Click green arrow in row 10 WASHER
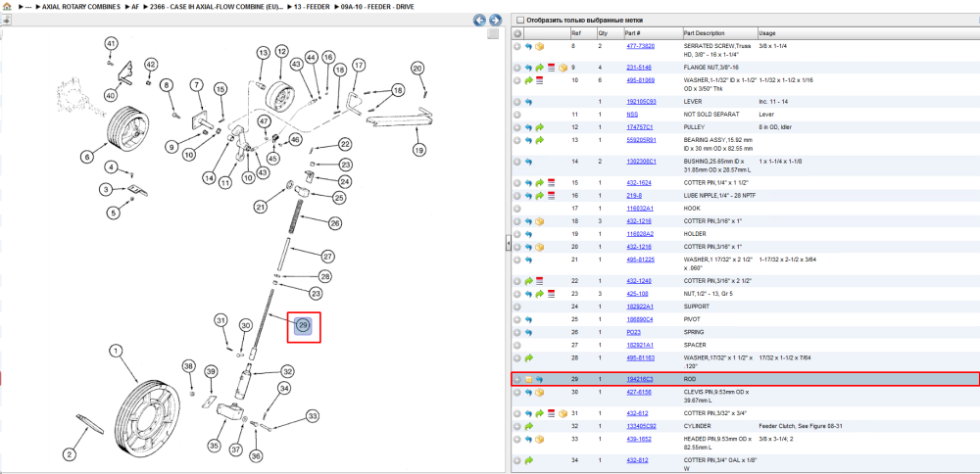This screenshot has width=980, height=474. pyautogui.click(x=529, y=80)
